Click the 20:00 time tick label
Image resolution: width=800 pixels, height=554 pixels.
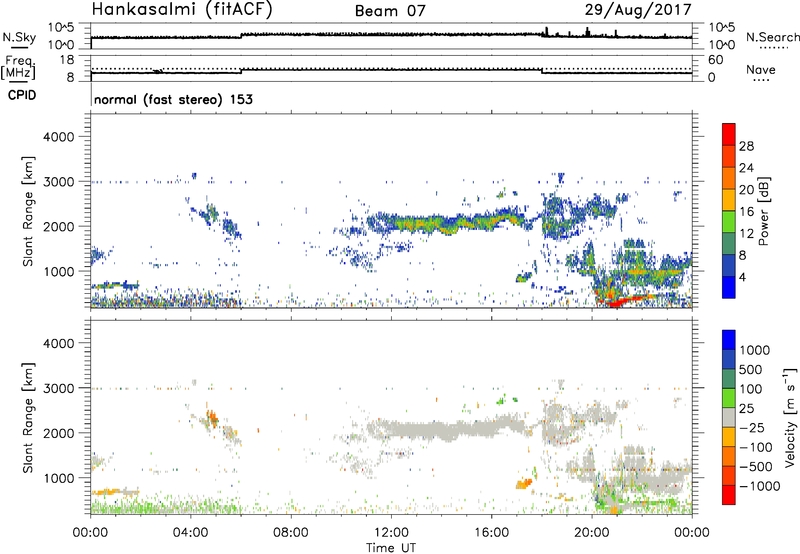point(592,533)
